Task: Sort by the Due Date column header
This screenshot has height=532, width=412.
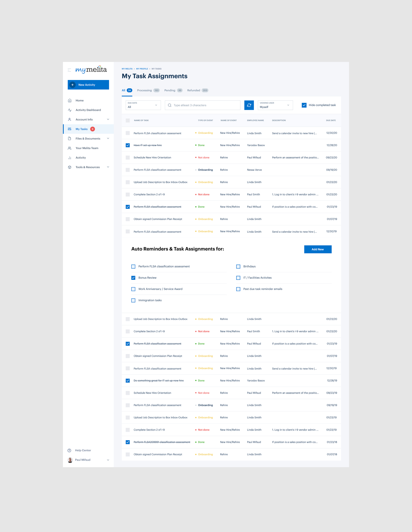Action: click(x=331, y=120)
